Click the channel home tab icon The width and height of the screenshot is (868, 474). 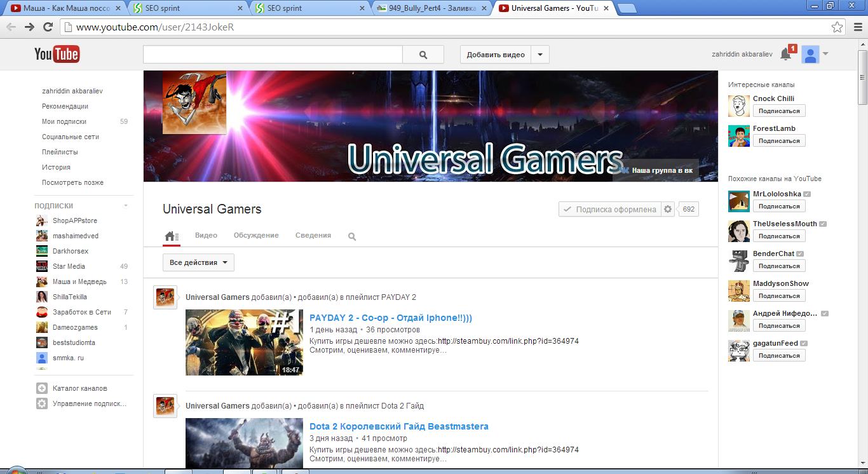172,236
